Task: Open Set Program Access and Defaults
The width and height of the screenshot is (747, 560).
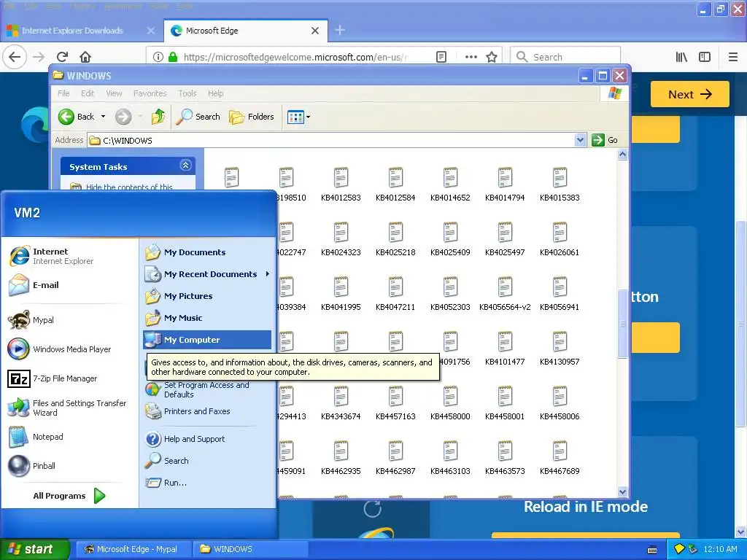Action: (x=197, y=389)
